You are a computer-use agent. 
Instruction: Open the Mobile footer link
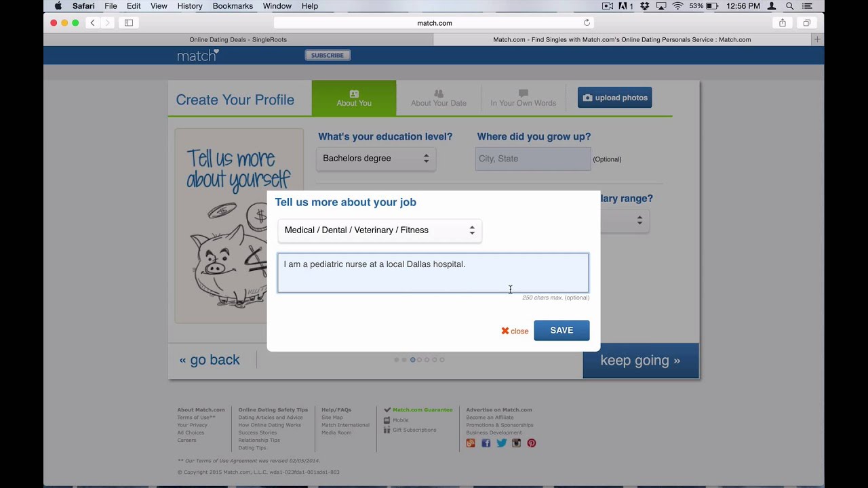[x=401, y=420]
